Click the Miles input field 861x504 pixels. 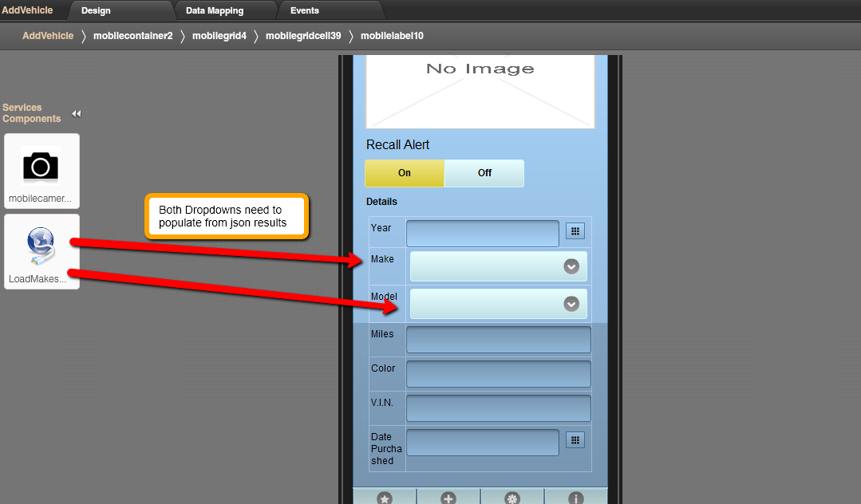(x=499, y=340)
